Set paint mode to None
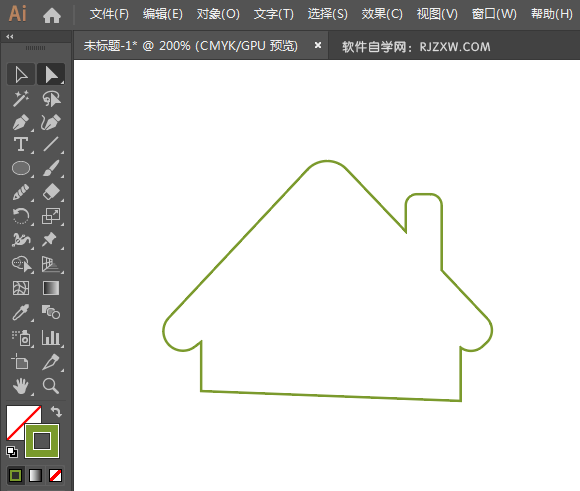This screenshot has height=491, width=580. (55, 475)
